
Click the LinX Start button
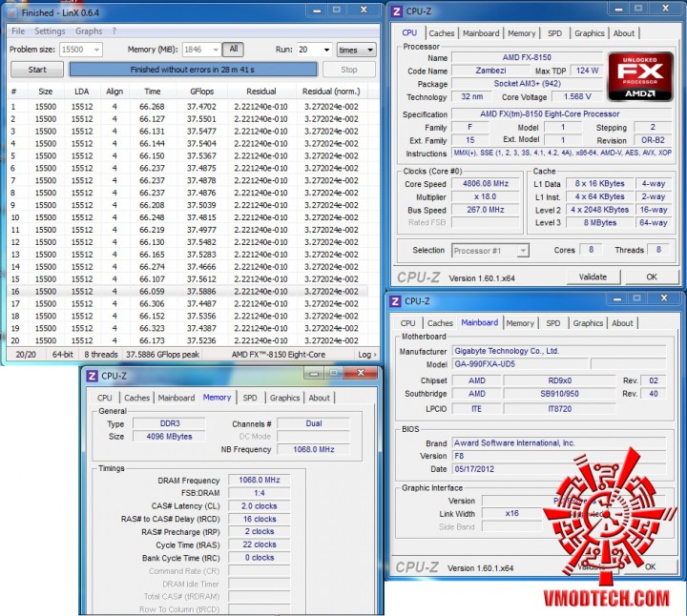point(37,70)
